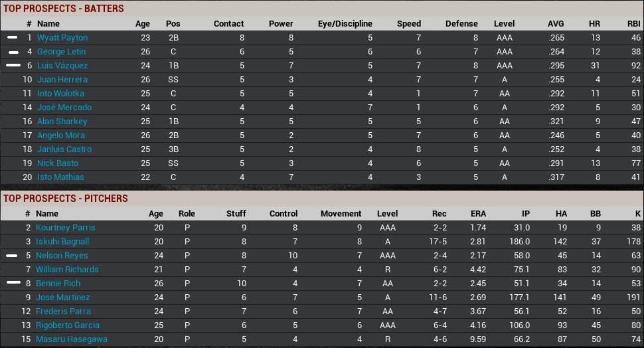Open Isto Mathias's player page
The image size is (644, 348).
pos(60,177)
